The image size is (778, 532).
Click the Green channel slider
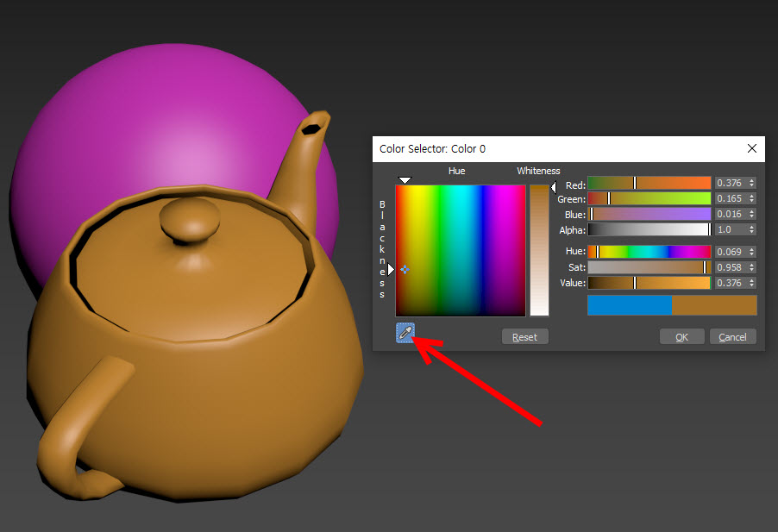(649, 198)
